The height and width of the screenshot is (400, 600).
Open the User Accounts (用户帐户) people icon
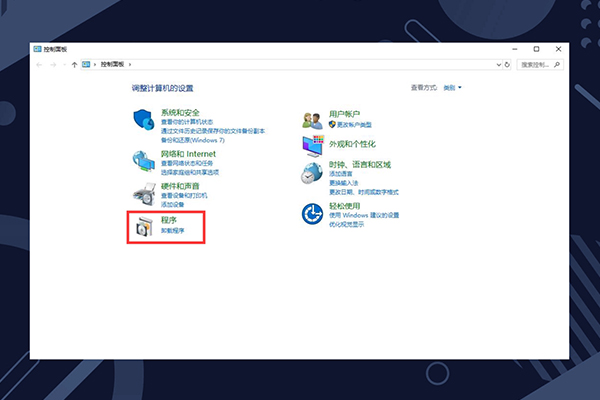point(312,120)
